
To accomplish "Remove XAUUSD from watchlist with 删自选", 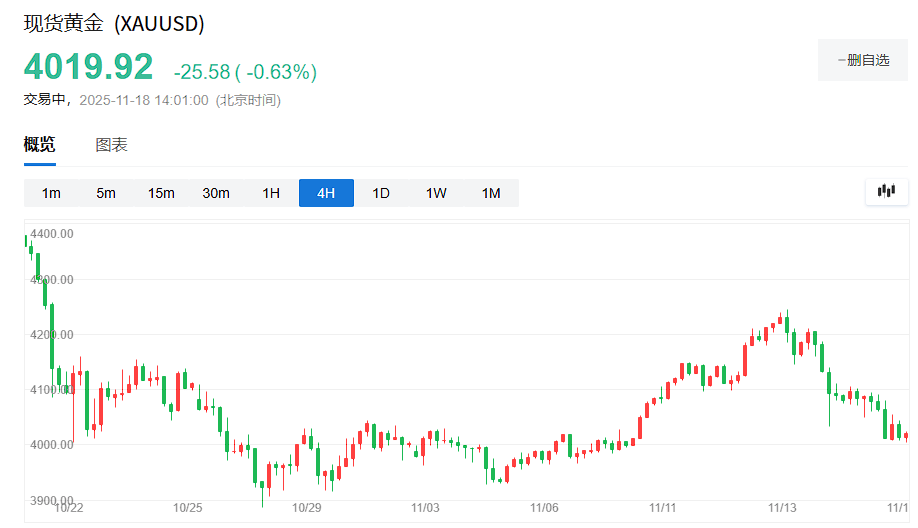I will pos(862,60).
